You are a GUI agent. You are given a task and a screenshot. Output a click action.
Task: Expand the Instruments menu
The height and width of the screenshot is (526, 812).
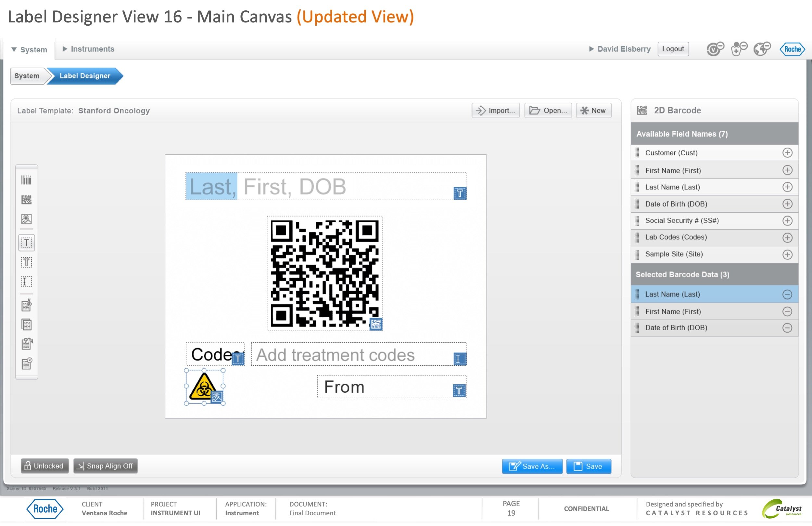(89, 49)
